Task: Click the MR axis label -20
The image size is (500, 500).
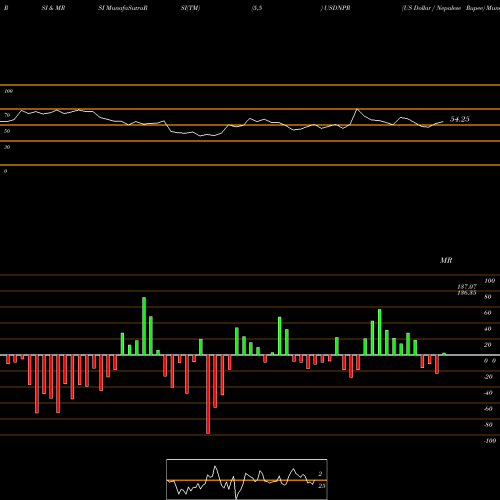Action: coord(488,377)
